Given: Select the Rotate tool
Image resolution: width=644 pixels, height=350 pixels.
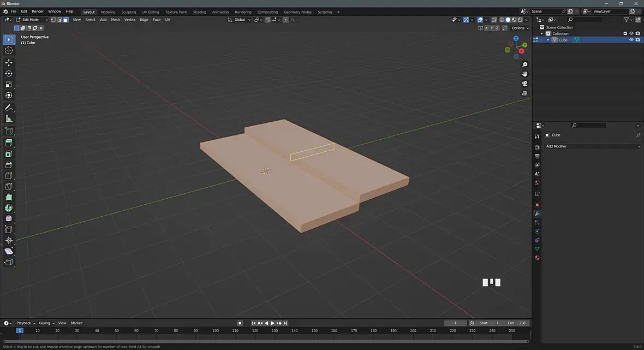Looking at the screenshot, I should click(x=9, y=74).
